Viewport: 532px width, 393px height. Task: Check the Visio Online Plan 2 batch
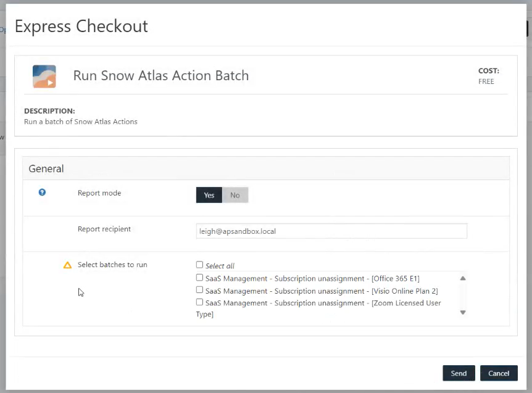199,290
